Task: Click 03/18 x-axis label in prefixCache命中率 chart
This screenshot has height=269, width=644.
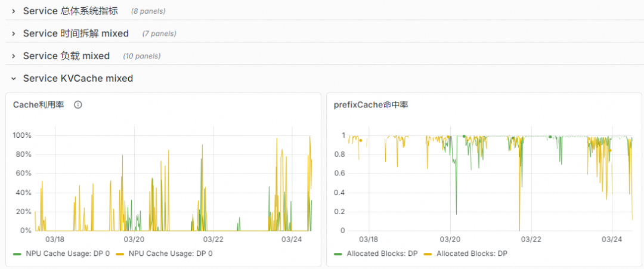Action: [369, 239]
